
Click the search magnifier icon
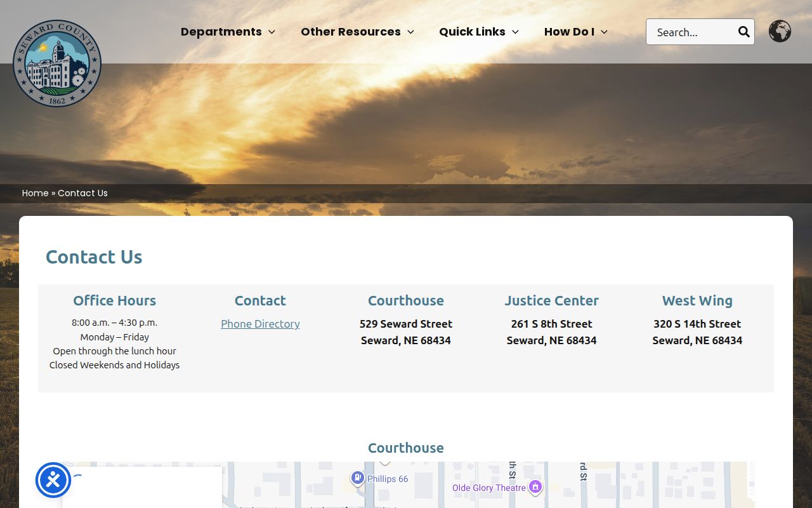[x=743, y=32]
